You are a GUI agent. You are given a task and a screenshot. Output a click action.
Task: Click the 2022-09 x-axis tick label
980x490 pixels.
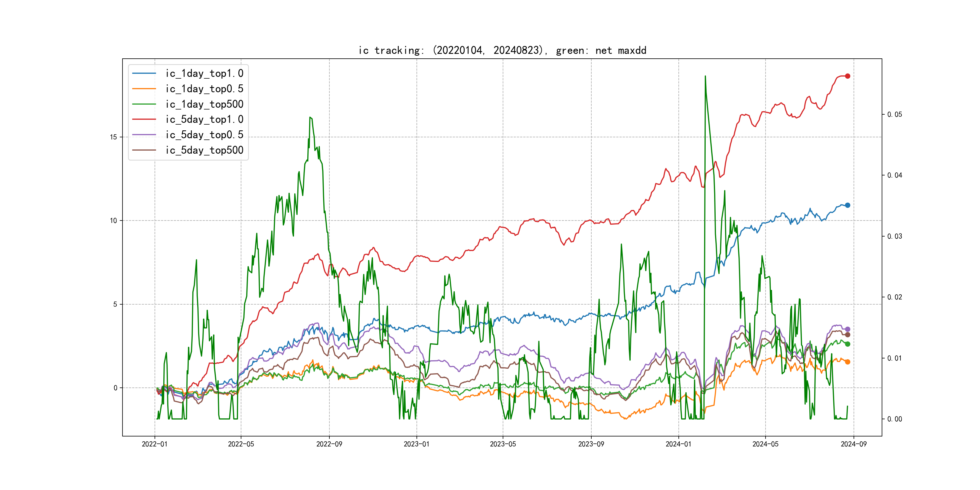click(x=329, y=444)
